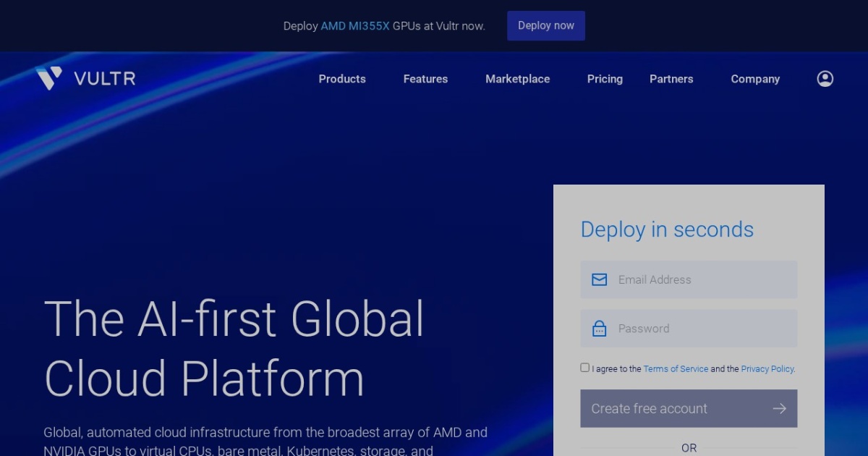The width and height of the screenshot is (868, 456).
Task: Open the Features dropdown
Action: click(x=425, y=79)
